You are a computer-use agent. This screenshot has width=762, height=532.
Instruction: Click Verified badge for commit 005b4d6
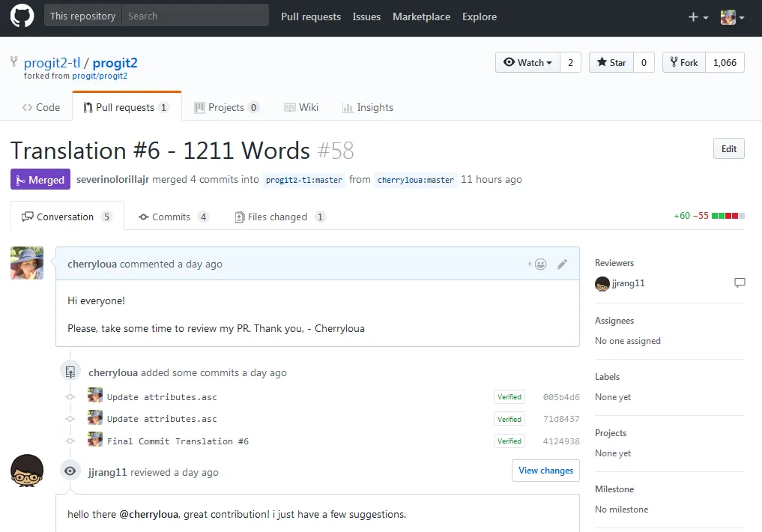pyautogui.click(x=509, y=397)
